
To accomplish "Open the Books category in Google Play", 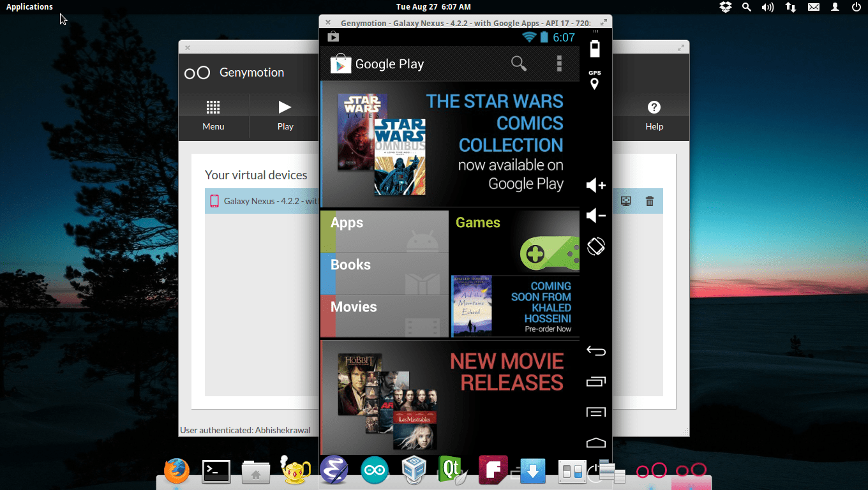I will 384,274.
